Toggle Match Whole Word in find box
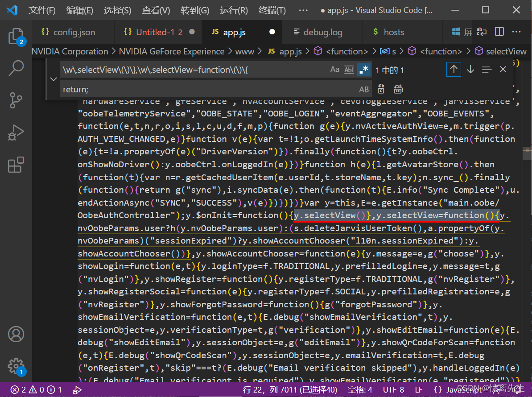 (x=349, y=70)
